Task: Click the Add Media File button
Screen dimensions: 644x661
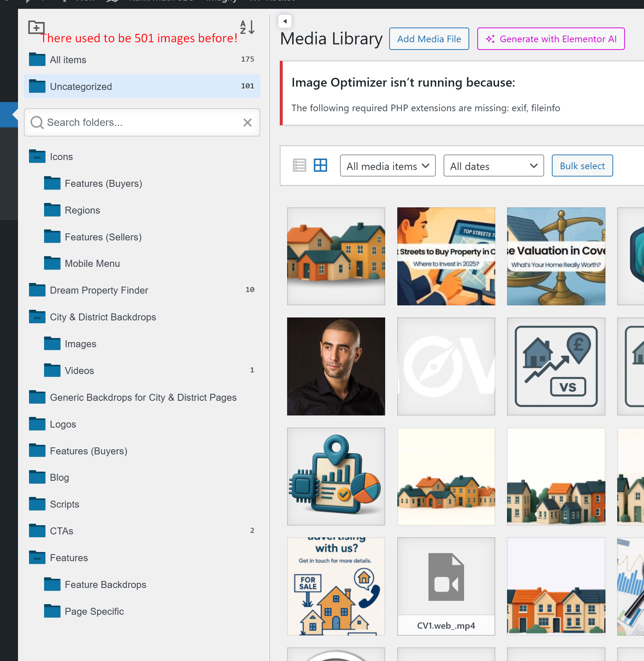Action: 429,39
